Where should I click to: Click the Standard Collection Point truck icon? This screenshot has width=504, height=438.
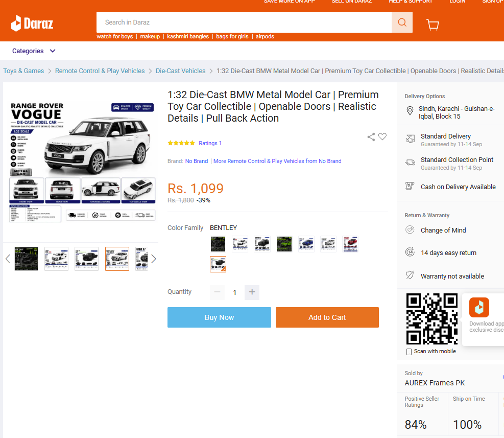coord(410,162)
